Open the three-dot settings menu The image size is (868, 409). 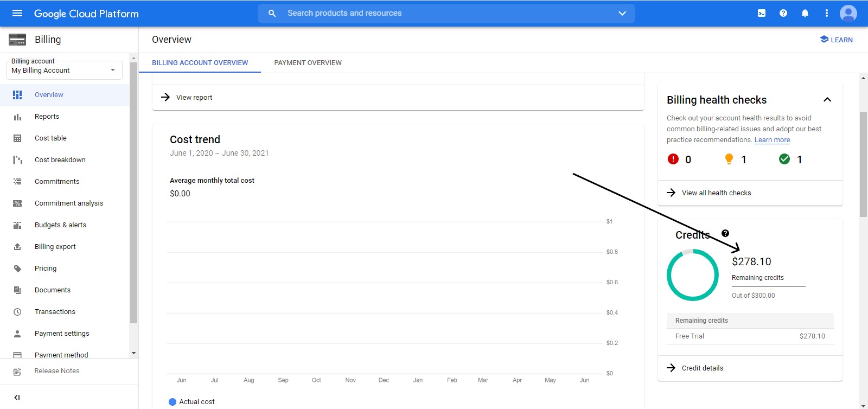click(x=827, y=13)
